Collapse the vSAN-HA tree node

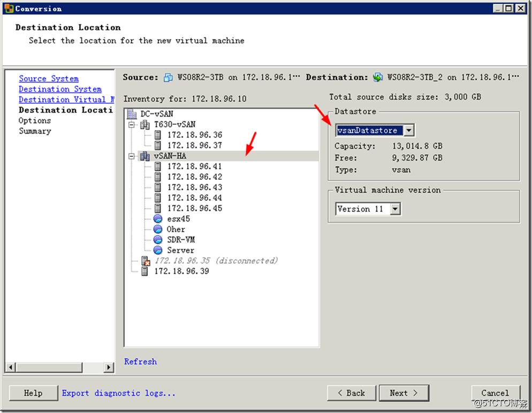(132, 156)
